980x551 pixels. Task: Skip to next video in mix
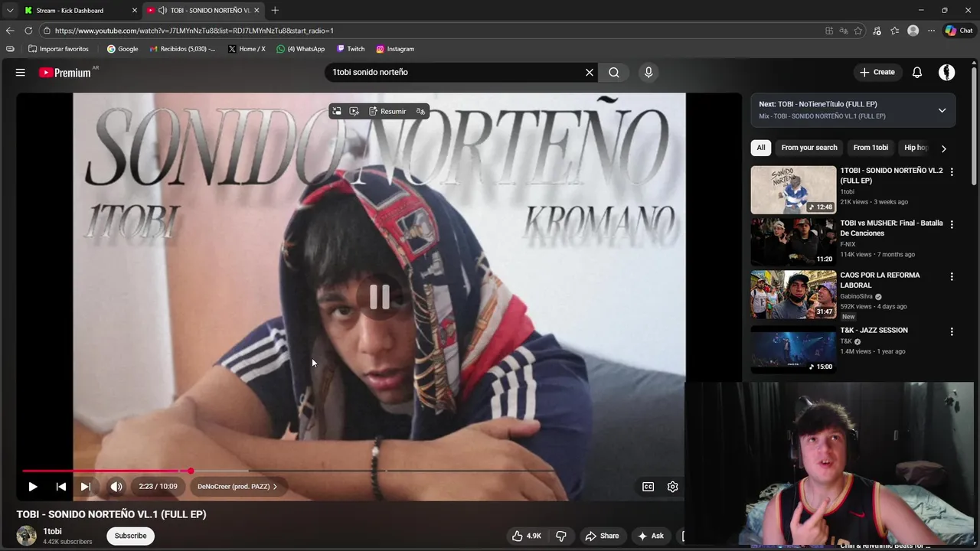click(x=86, y=486)
